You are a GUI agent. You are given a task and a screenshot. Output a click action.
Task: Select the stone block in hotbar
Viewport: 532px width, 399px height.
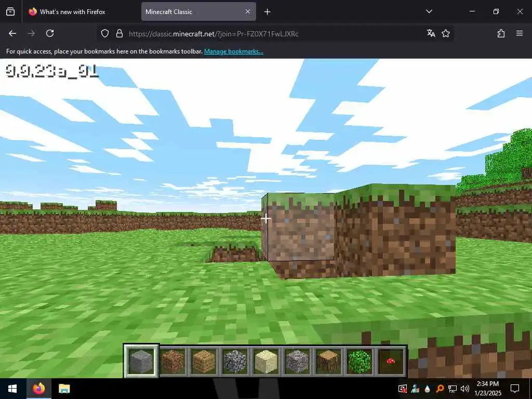pos(141,361)
